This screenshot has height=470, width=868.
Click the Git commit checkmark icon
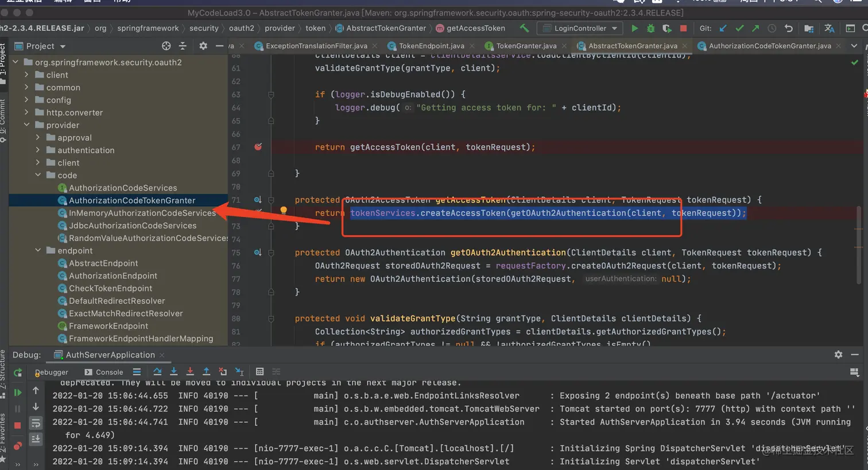click(739, 28)
